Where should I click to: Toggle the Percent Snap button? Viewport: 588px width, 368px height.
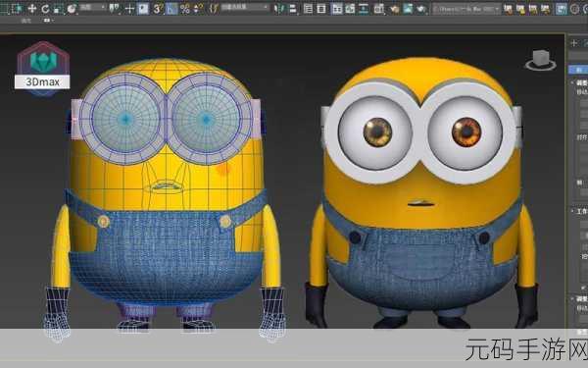185,9
